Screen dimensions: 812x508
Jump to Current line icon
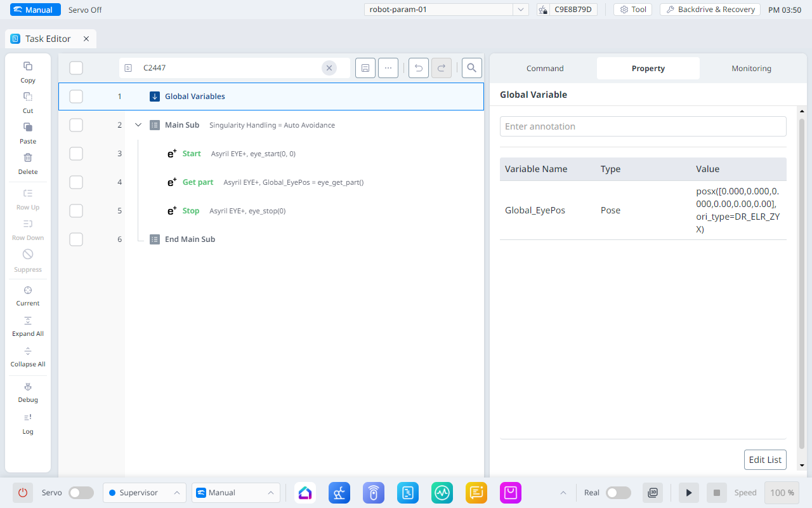(x=28, y=290)
